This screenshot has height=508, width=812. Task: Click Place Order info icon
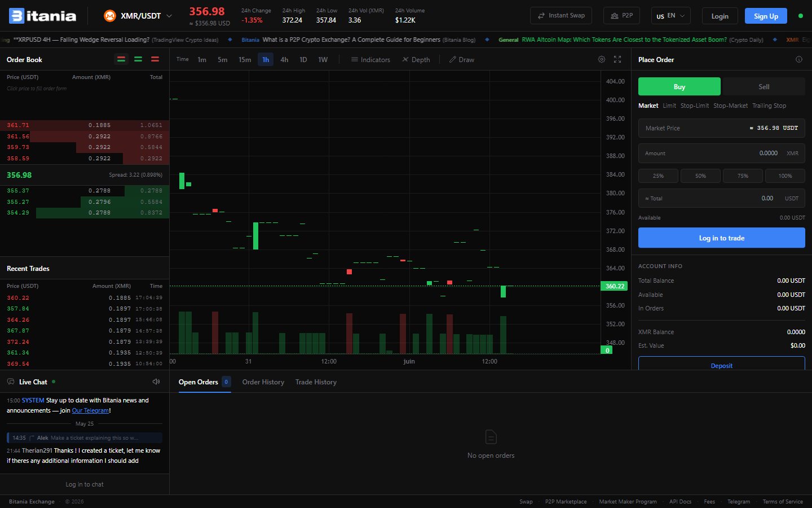[x=799, y=59]
